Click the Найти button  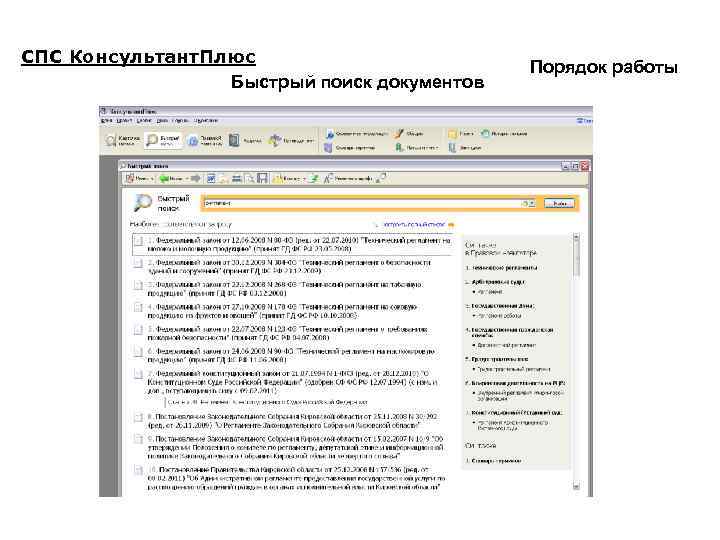559,203
